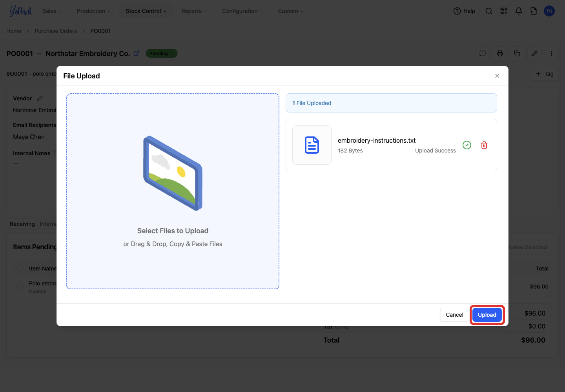The height and width of the screenshot is (392, 565).
Task: Open the comments icon for PO0001
Action: (x=483, y=53)
